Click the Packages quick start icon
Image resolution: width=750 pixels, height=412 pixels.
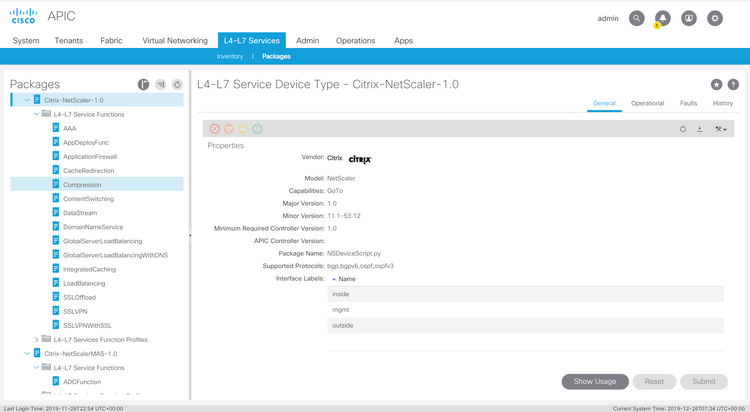pos(143,84)
